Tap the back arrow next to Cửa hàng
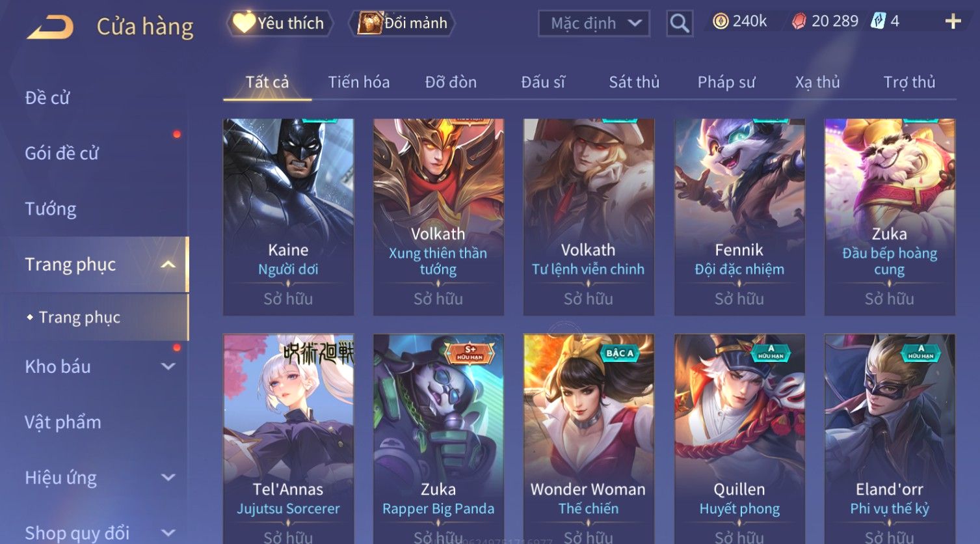This screenshot has width=980, height=544. pyautogui.click(x=50, y=27)
